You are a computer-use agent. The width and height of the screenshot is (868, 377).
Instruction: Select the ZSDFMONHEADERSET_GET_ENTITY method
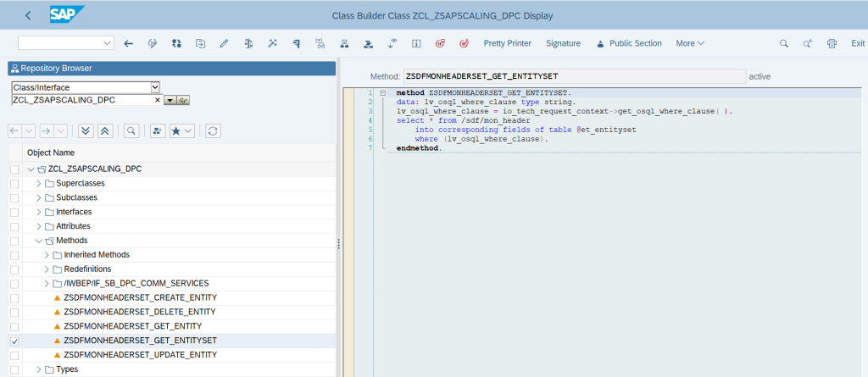132,326
